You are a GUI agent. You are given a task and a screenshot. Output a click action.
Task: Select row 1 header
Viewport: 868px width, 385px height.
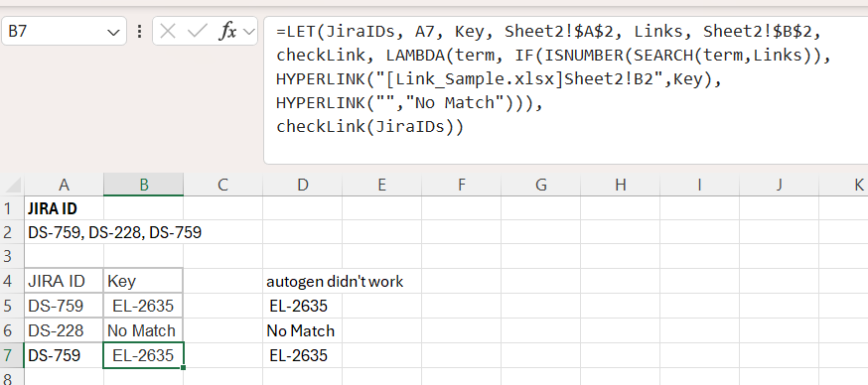(12, 208)
